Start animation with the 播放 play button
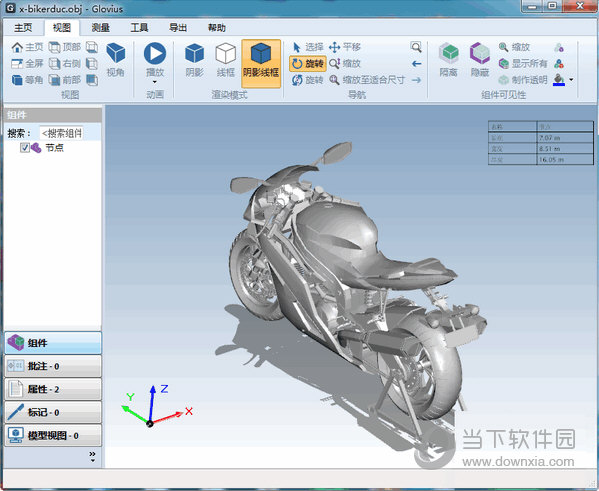Screen dimensions: 599x491 [155, 54]
